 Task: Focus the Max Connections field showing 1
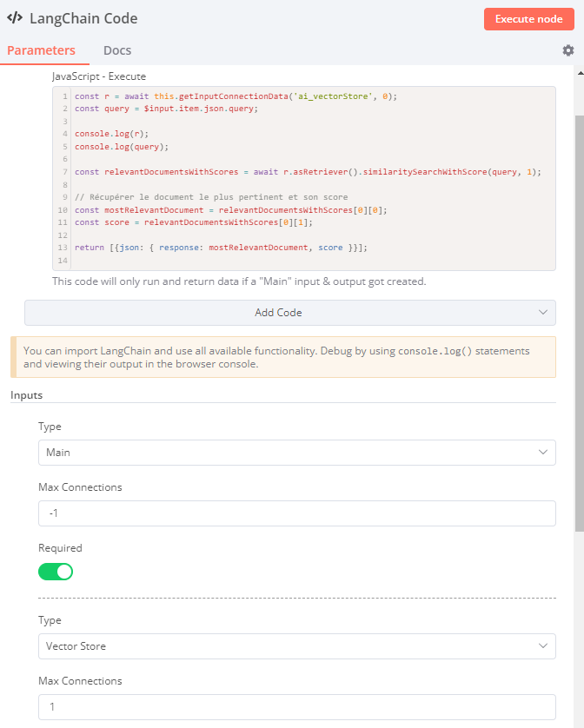pyautogui.click(x=297, y=706)
